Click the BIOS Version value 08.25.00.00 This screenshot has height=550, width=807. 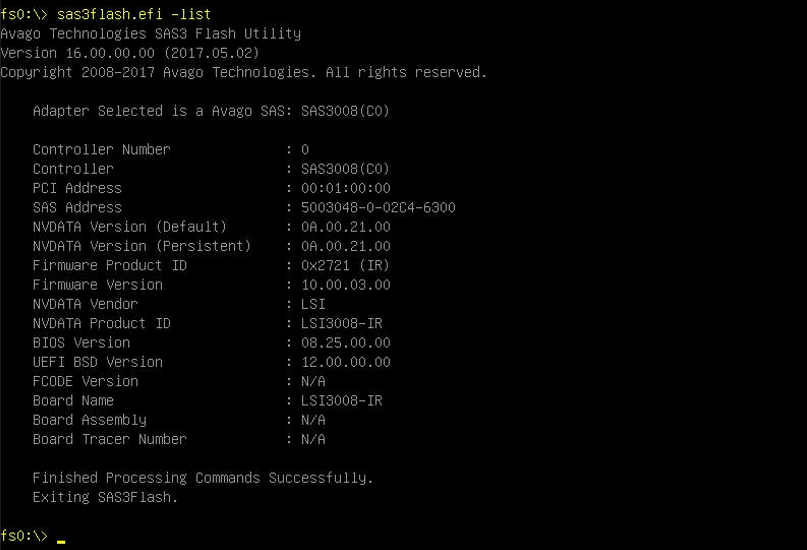coord(346,343)
